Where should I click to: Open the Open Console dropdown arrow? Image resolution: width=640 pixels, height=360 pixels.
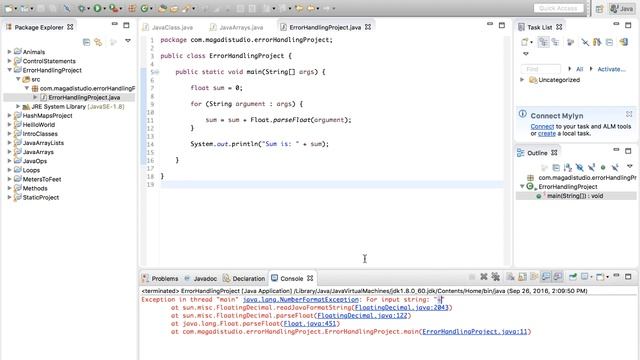tap(607, 277)
